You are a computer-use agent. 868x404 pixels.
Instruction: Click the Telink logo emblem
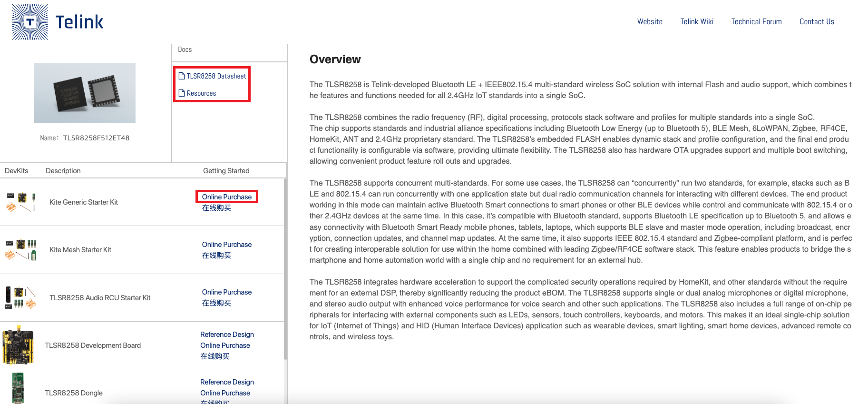(x=30, y=22)
